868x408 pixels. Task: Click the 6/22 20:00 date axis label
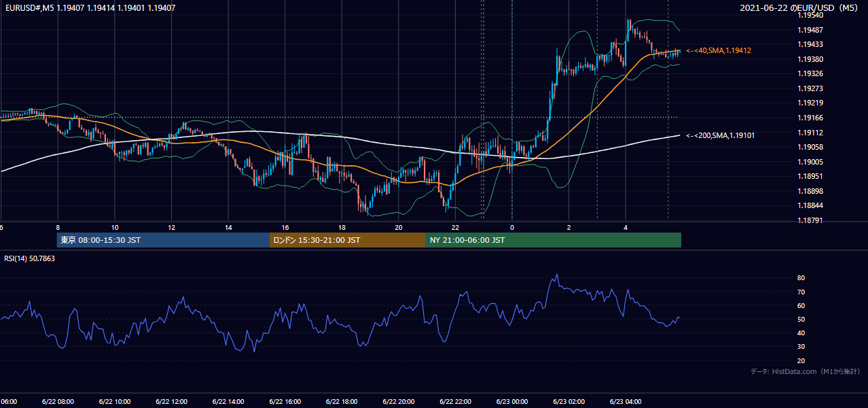pos(399,402)
